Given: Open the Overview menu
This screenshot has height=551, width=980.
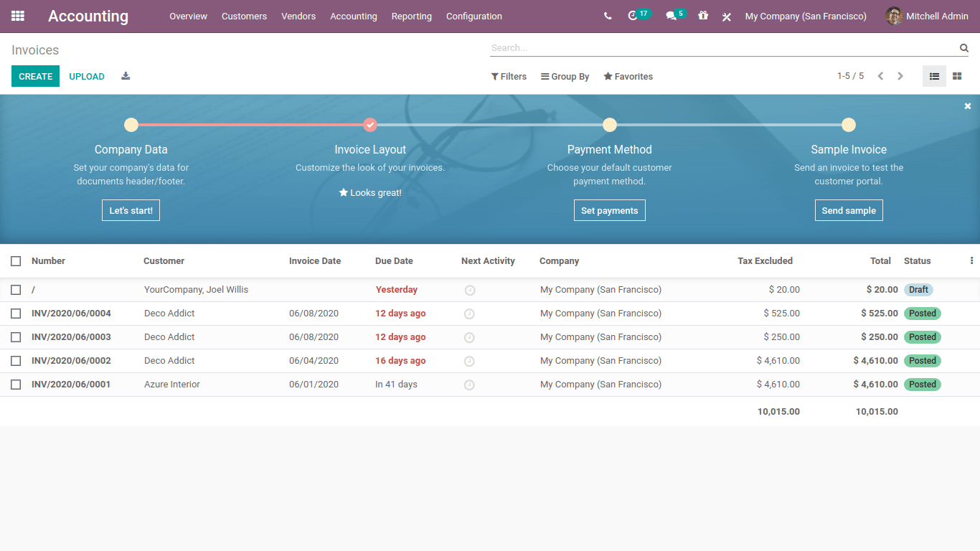Looking at the screenshot, I should coord(188,16).
